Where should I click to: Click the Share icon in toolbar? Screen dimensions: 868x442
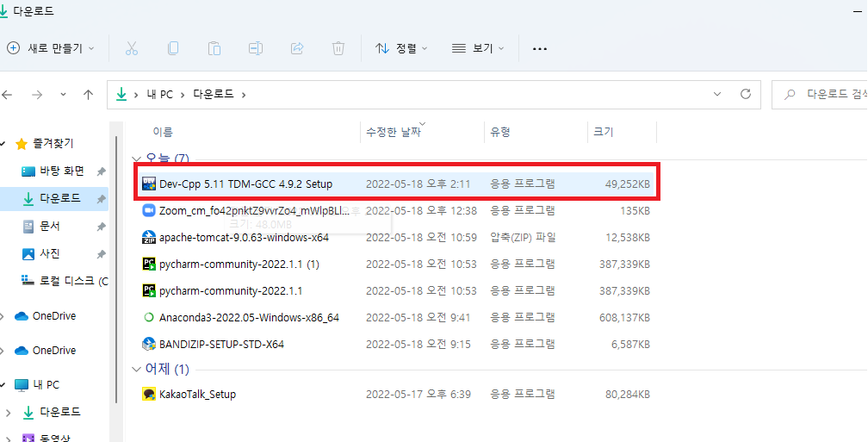pos(297,48)
